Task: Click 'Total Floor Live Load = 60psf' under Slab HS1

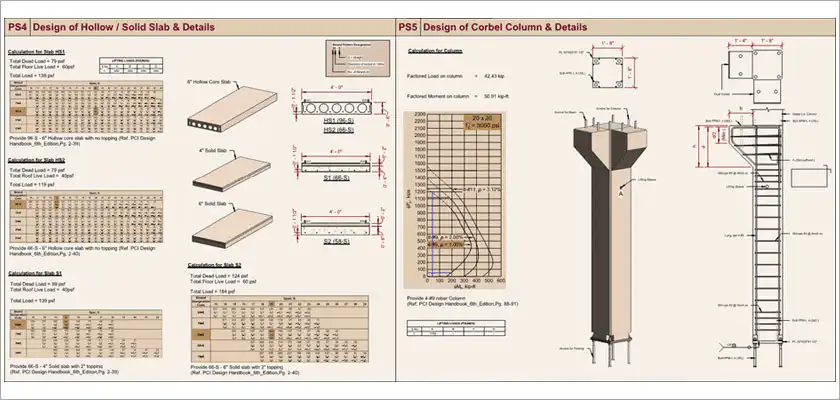Action: pyautogui.click(x=42, y=67)
